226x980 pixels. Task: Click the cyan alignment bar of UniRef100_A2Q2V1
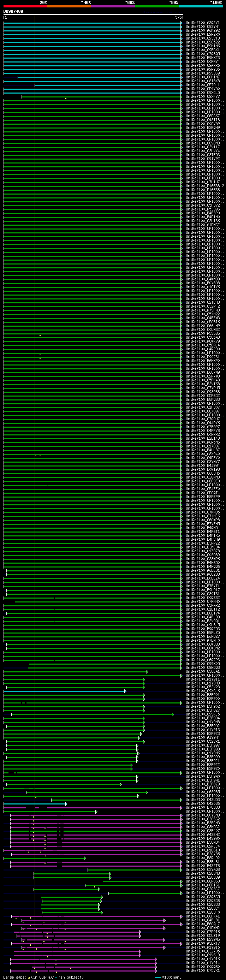(x=93, y=23)
